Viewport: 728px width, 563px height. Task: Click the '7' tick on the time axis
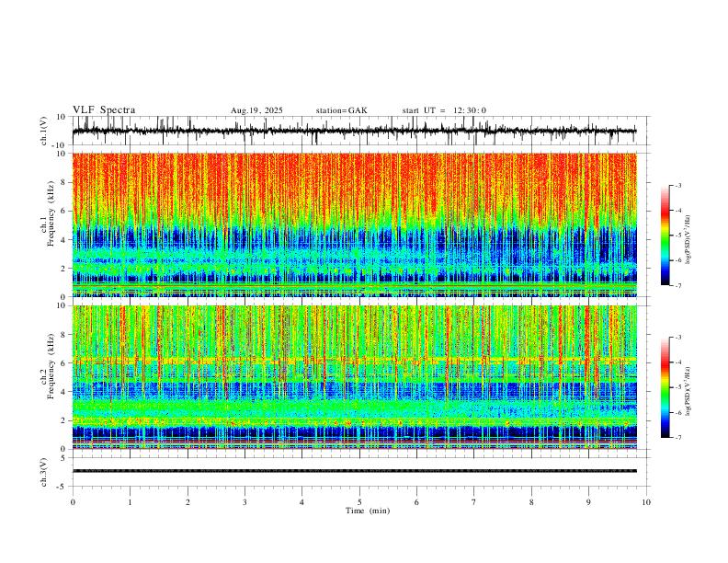coord(474,502)
